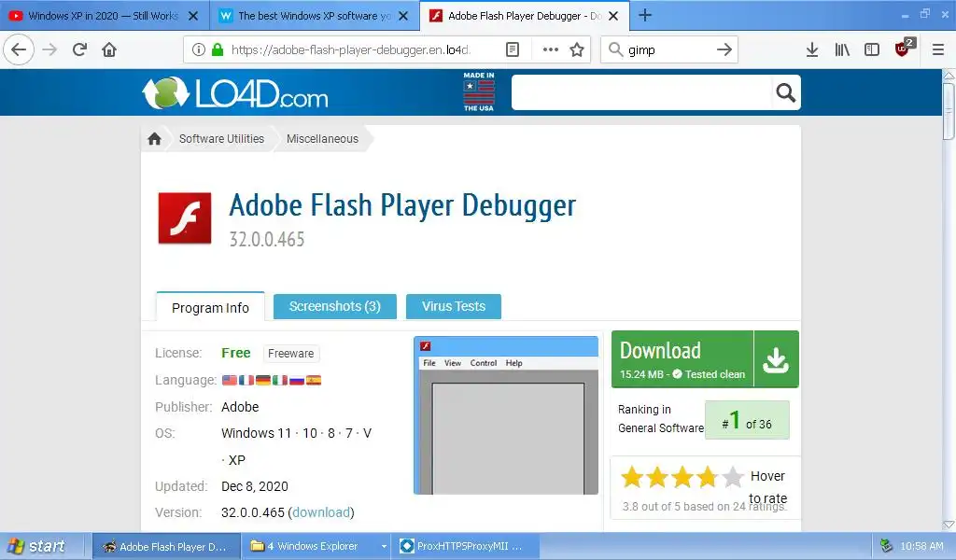Toggle the sidebar icon in toolbar
This screenshot has width=956, height=560.
(872, 49)
